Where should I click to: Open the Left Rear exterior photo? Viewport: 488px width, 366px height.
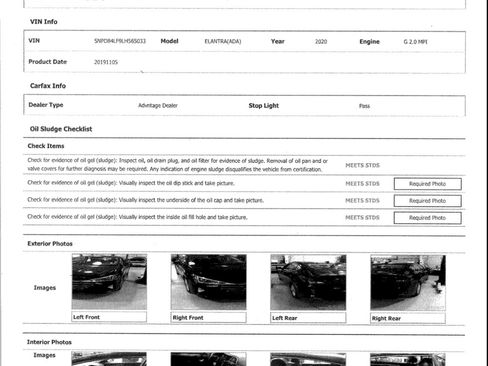pyautogui.click(x=308, y=282)
